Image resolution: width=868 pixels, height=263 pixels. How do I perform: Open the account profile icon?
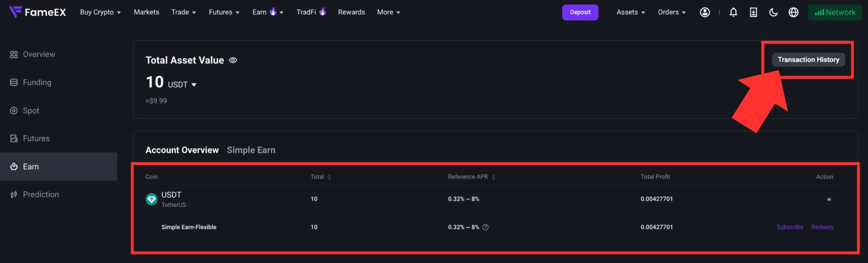click(705, 12)
